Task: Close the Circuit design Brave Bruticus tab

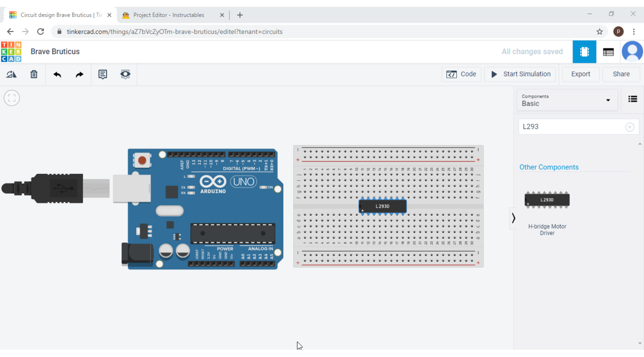Action: click(109, 15)
